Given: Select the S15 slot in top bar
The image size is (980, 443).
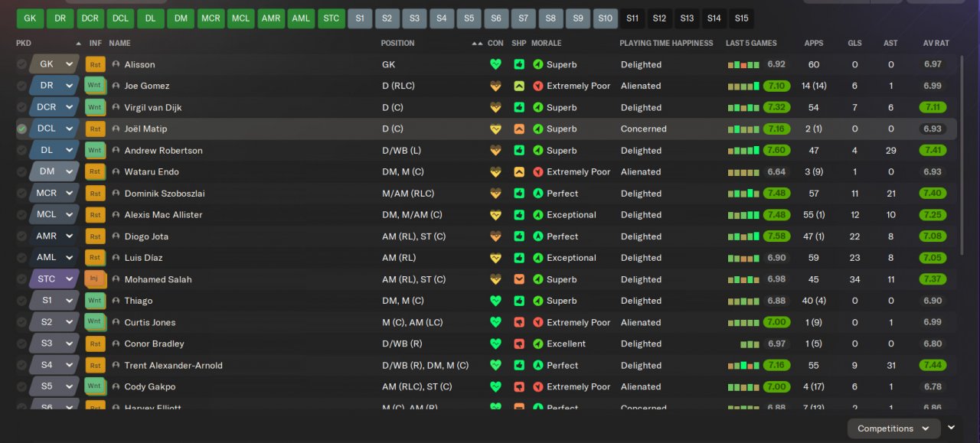Looking at the screenshot, I should 741,18.
